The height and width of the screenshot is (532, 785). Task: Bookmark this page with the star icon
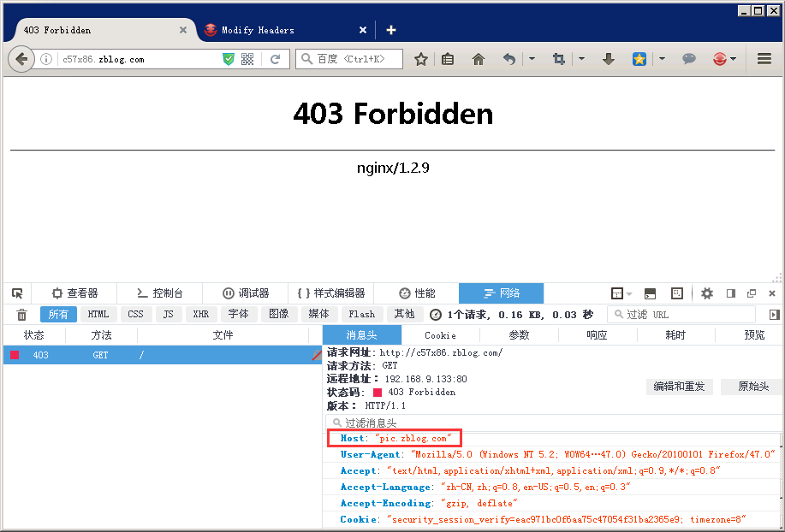[421, 59]
